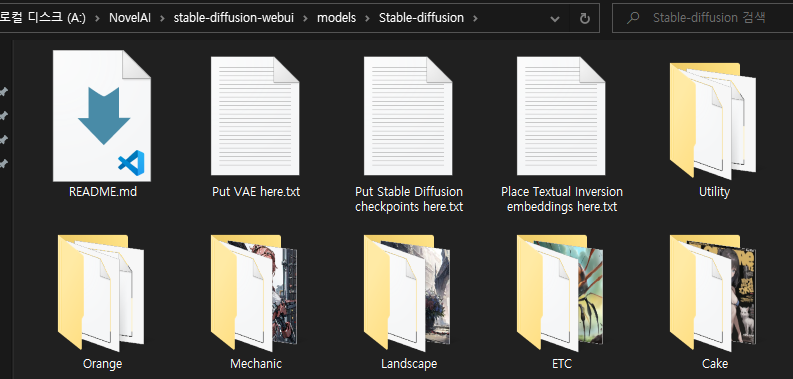
Task: Go to NovelAI in the breadcrumb path
Action: 130,18
